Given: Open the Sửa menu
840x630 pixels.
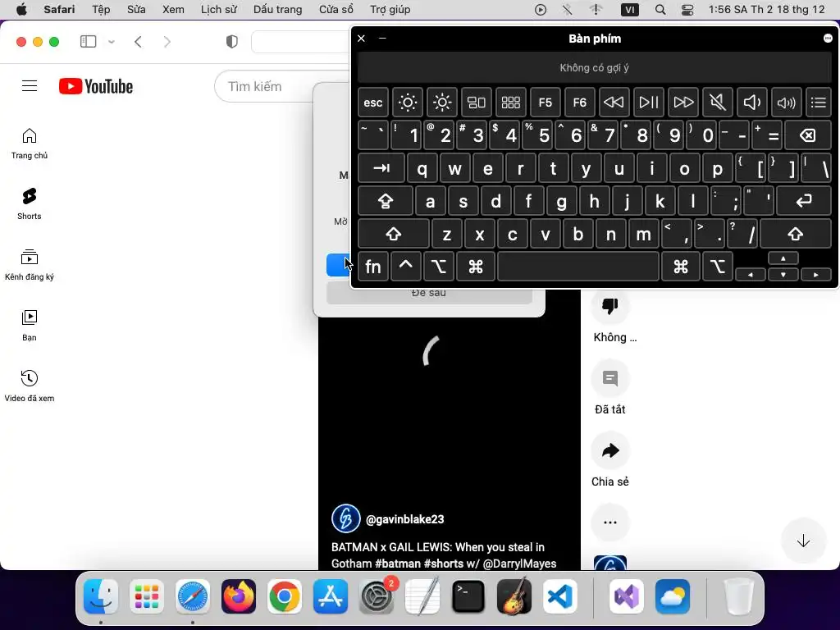Looking at the screenshot, I should (136, 10).
